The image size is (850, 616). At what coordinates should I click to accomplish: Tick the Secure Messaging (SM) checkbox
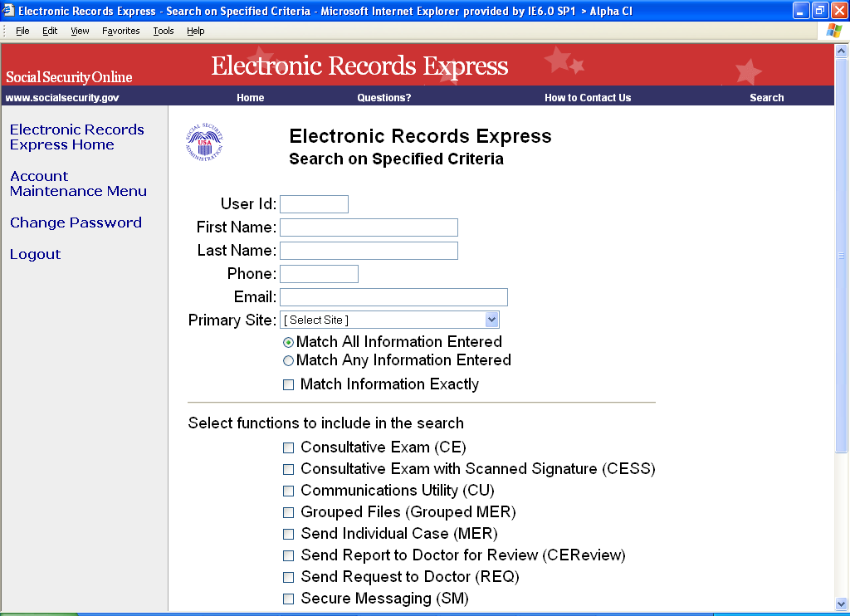click(x=288, y=599)
